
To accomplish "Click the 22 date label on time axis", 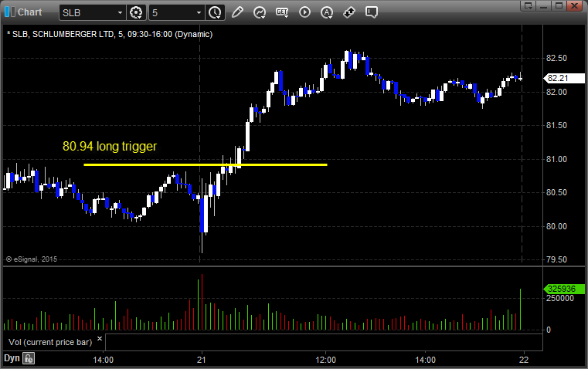I will (524, 360).
